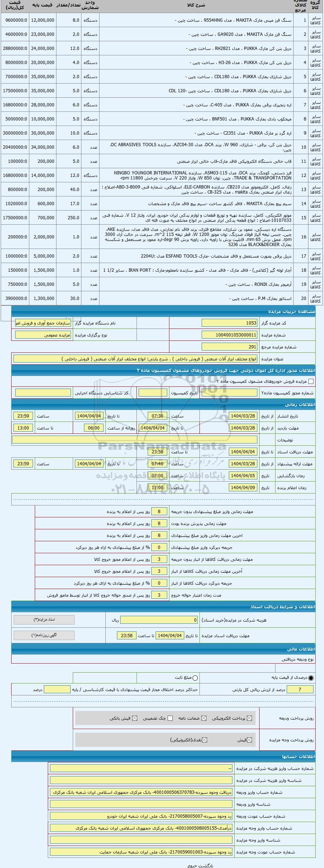Screen dimensions: 324x868
Task: Click the visit daily start hour 06:00
Action: [94, 428]
